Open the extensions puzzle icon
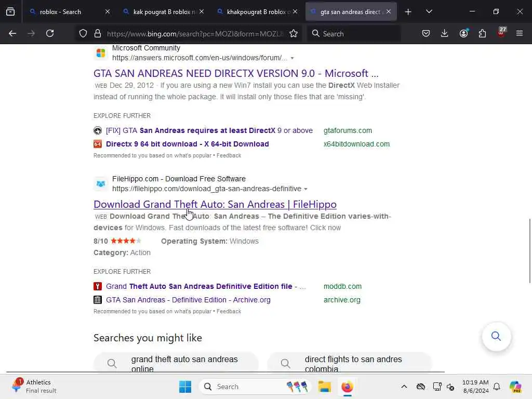The width and height of the screenshot is (532, 399). (482, 34)
